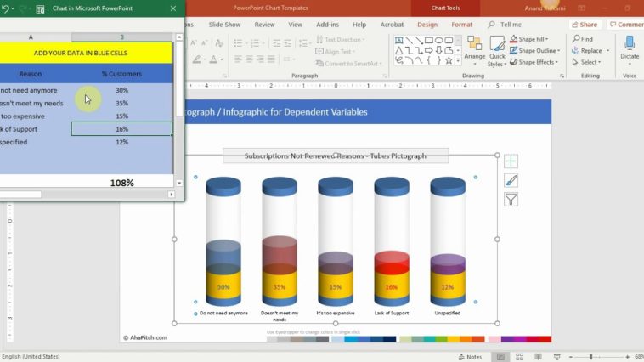This screenshot has height=362, width=644.
Task: Switch to Slide Sorter view in status bar
Action: coord(518,357)
